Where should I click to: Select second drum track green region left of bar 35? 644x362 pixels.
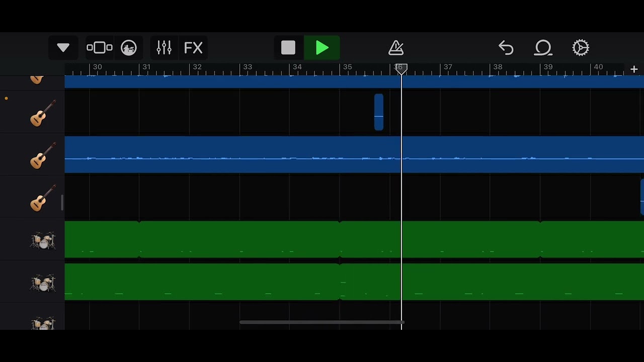(202, 282)
